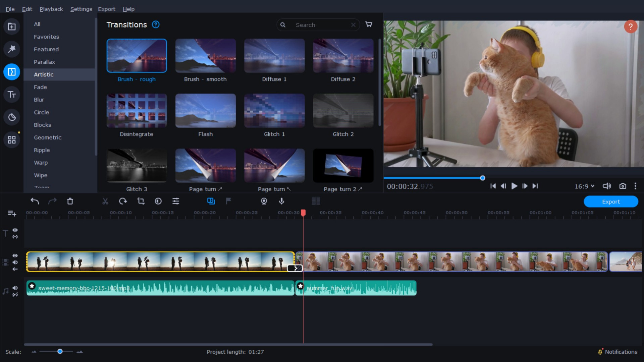Viewport: 644px width, 362px height.
Task: Open the 16:9 aspect ratio dropdown
Action: (584, 186)
